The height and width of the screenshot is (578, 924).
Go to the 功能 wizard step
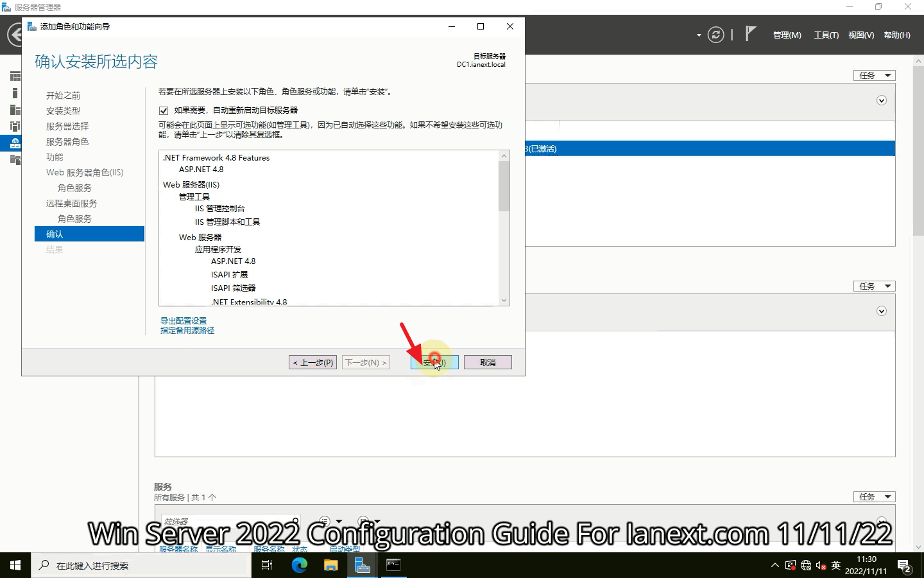pos(55,157)
